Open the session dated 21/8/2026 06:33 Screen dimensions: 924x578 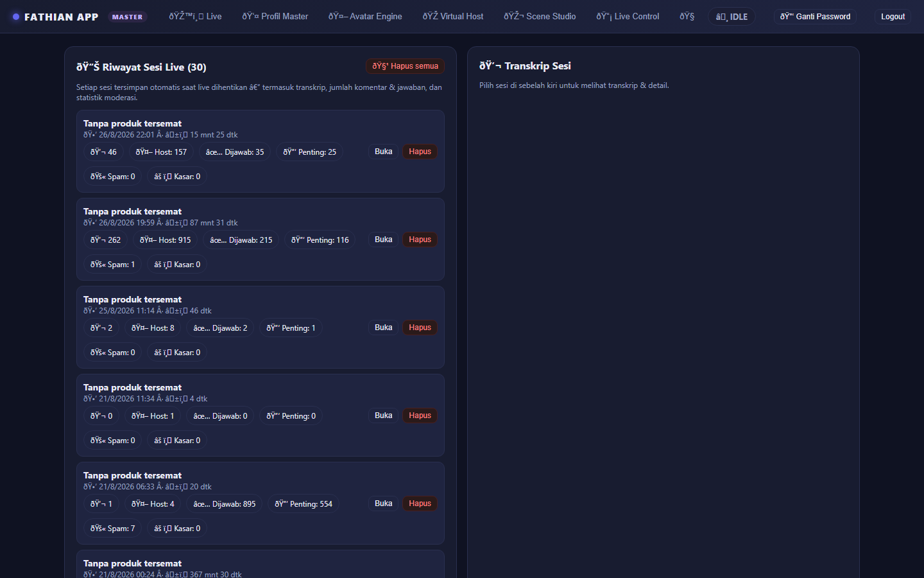383,504
